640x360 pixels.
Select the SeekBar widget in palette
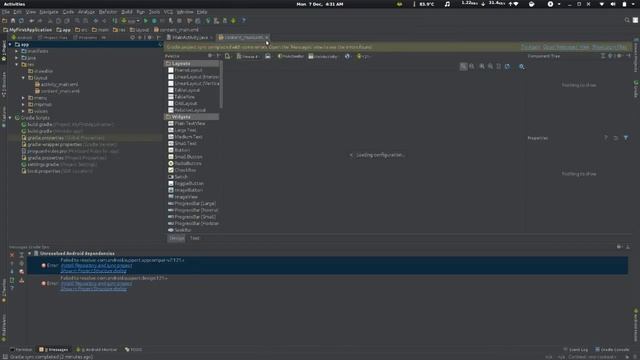180,230
